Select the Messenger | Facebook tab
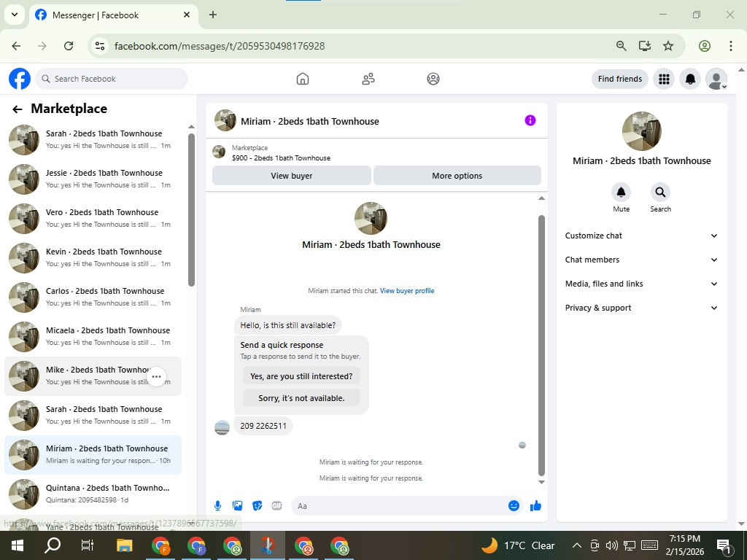747x560 pixels. tap(113, 15)
